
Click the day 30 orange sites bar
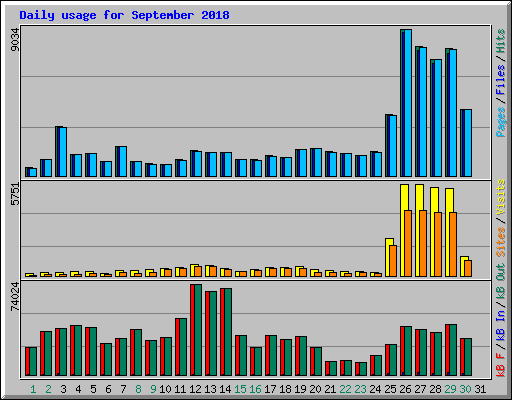(x=468, y=268)
